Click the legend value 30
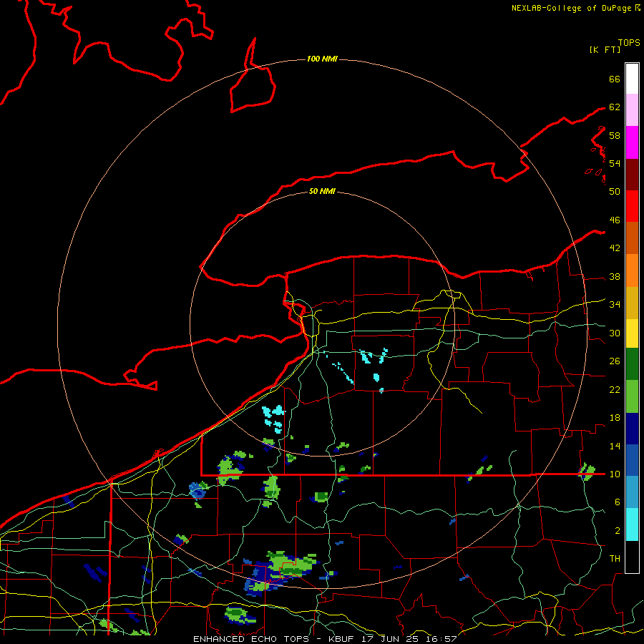Screen dimensions: 644x644 [615, 333]
